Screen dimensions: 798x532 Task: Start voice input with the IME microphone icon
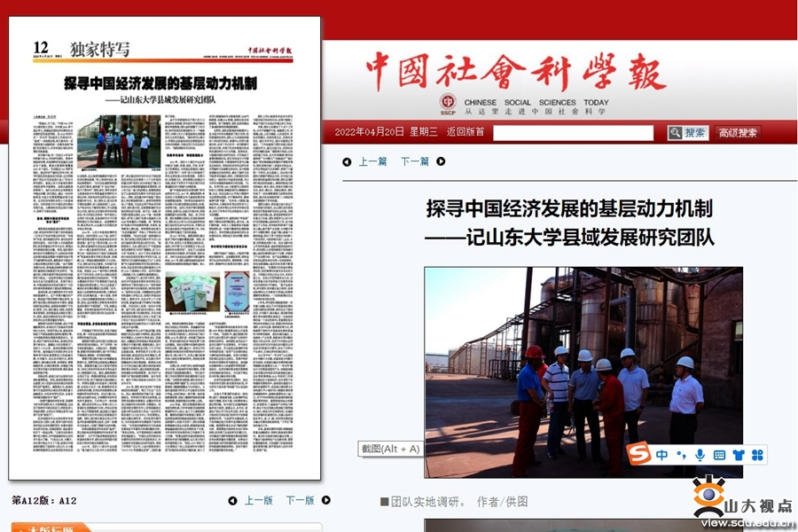700,455
